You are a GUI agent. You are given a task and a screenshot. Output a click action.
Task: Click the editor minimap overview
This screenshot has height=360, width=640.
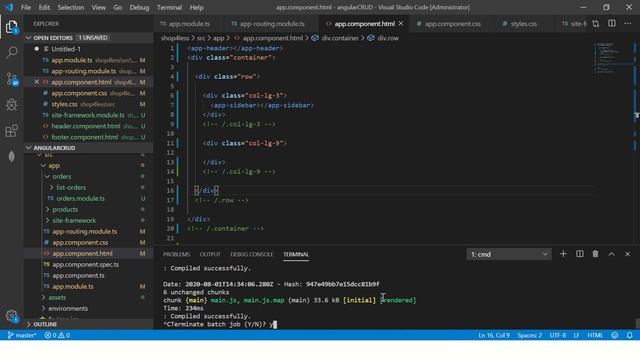[612, 57]
